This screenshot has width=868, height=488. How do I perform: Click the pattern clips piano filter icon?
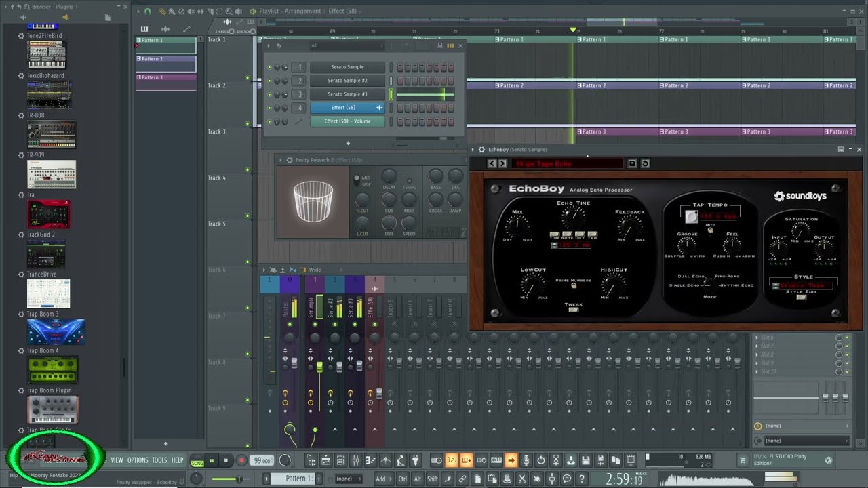[x=144, y=29]
